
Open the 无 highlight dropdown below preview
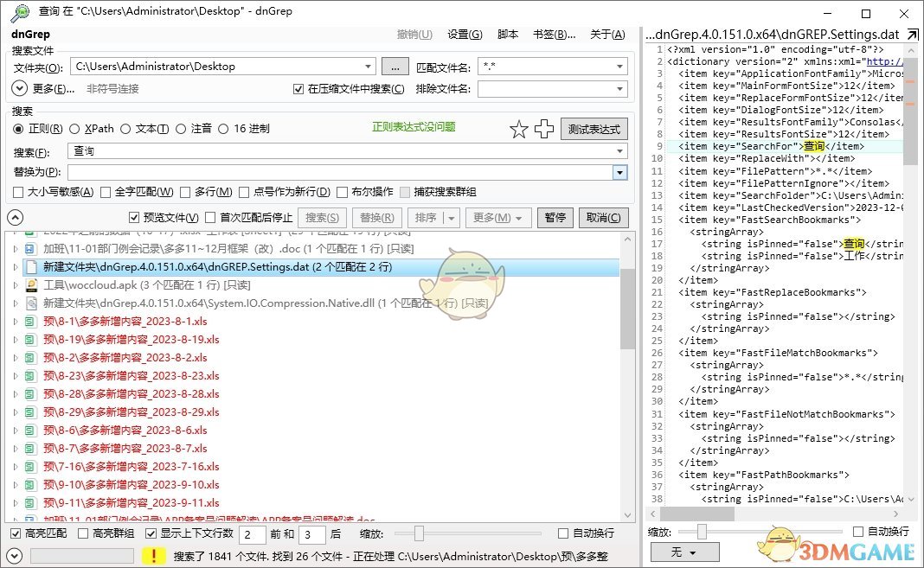point(683,552)
